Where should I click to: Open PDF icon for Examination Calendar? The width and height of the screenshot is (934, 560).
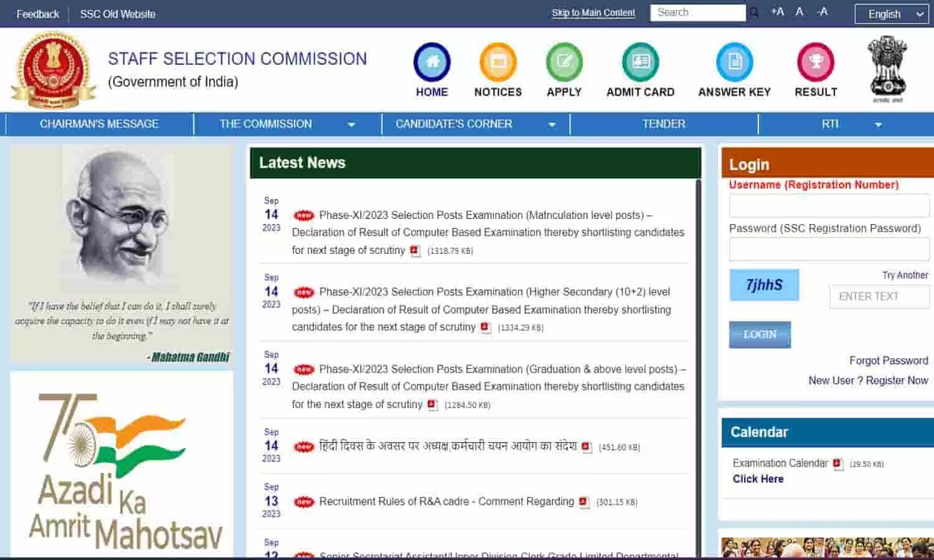pyautogui.click(x=837, y=464)
